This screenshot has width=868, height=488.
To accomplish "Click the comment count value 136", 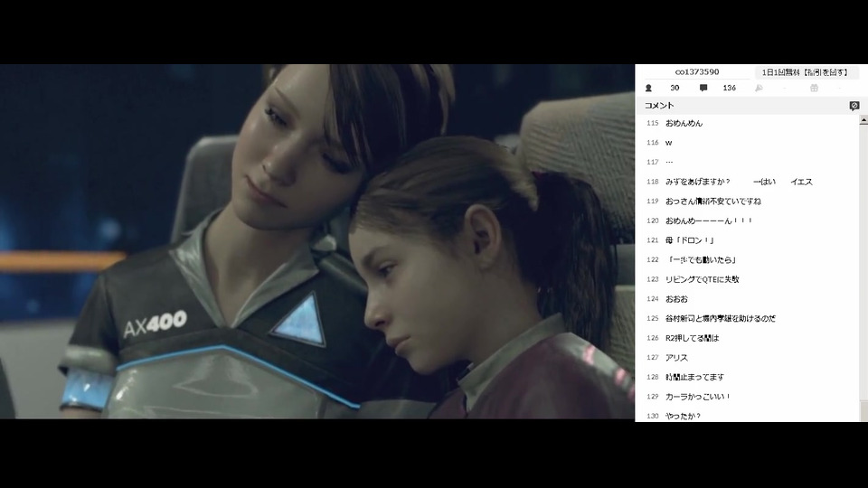I will [x=729, y=88].
